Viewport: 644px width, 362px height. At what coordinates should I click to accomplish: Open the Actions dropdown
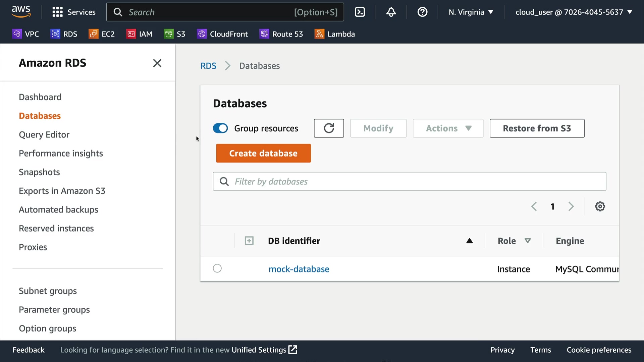pos(448,128)
